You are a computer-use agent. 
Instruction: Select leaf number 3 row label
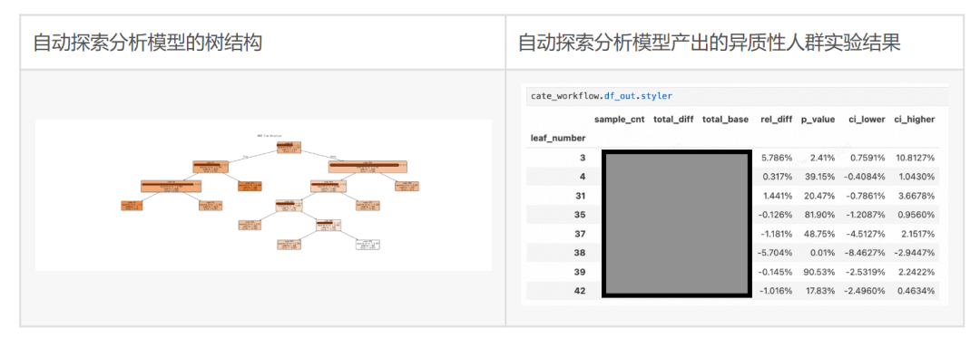[x=583, y=158]
